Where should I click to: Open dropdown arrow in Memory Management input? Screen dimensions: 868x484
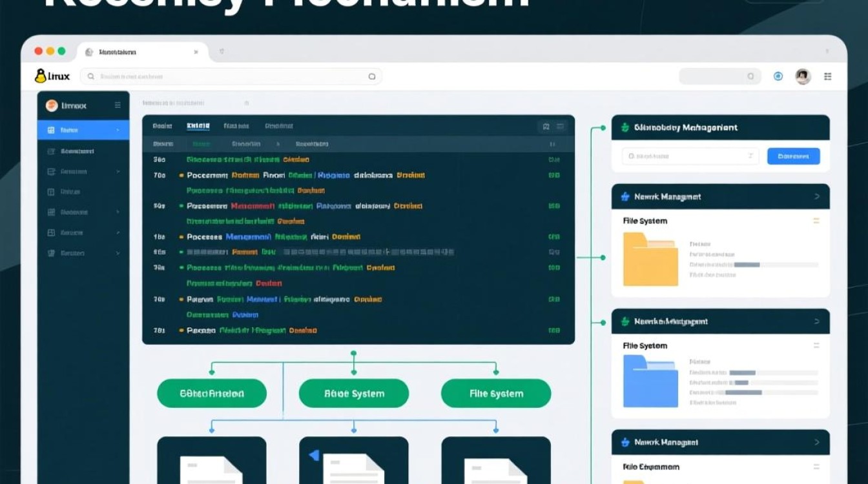[750, 156]
